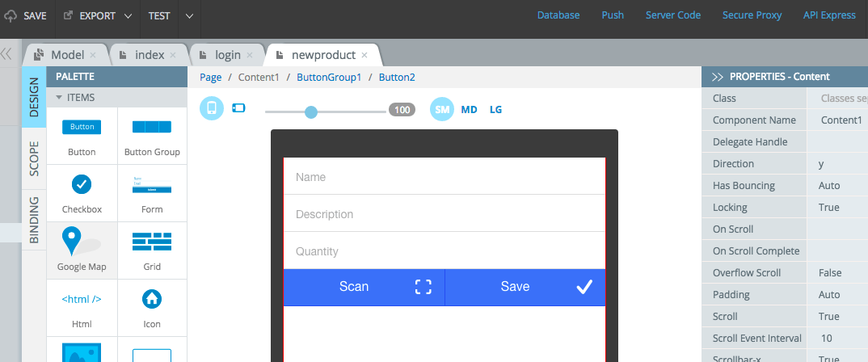Viewport: 868px width, 362px height.
Task: Select the Html component icon
Action: click(82, 300)
